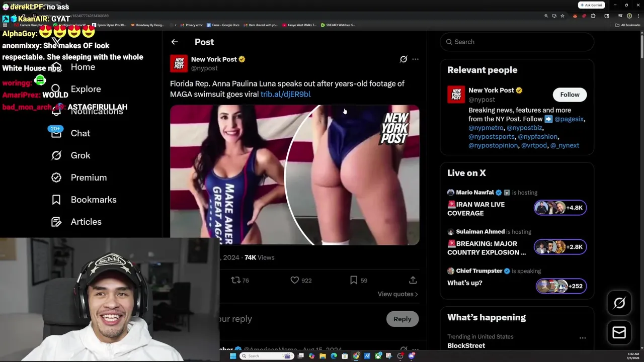Viewport: 644px width, 362px height.
Task: Share the post via share icon
Action: click(x=413, y=280)
